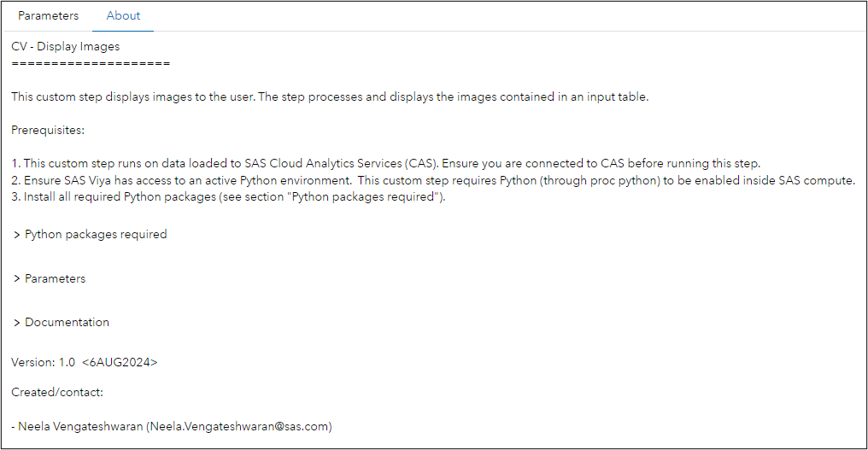
Task: Select the About tab
Action: pos(123,15)
